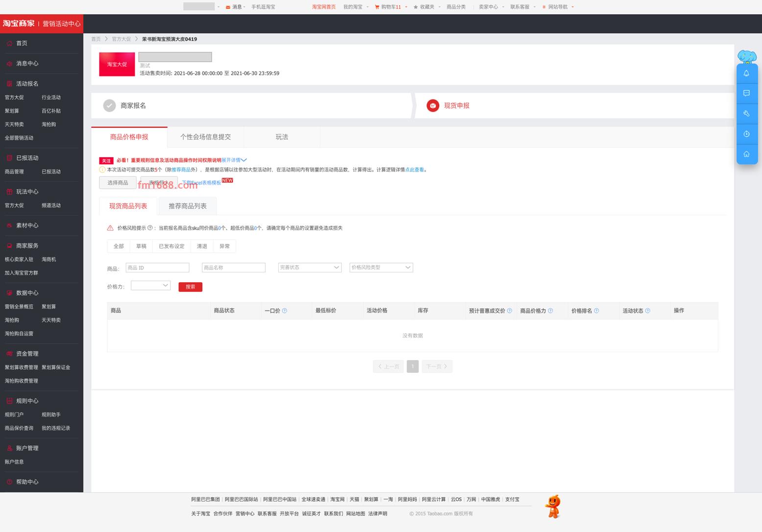Click the 活动报名 section icon
The height and width of the screenshot is (532, 762).
(x=9, y=84)
